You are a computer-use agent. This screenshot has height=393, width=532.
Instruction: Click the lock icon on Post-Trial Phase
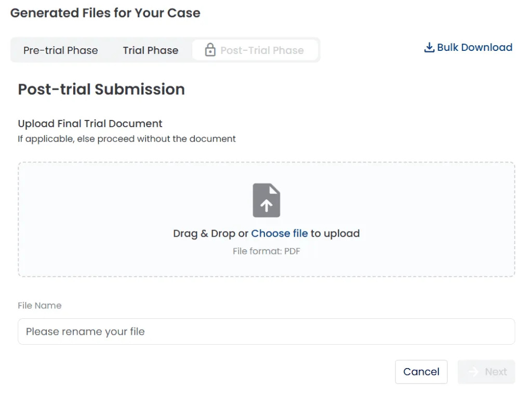pos(210,50)
